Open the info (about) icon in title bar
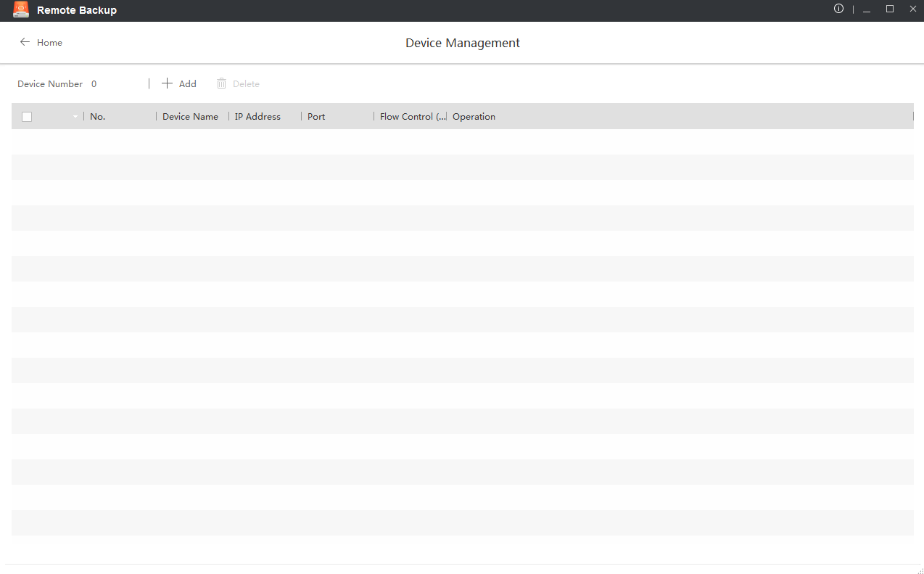 point(838,9)
